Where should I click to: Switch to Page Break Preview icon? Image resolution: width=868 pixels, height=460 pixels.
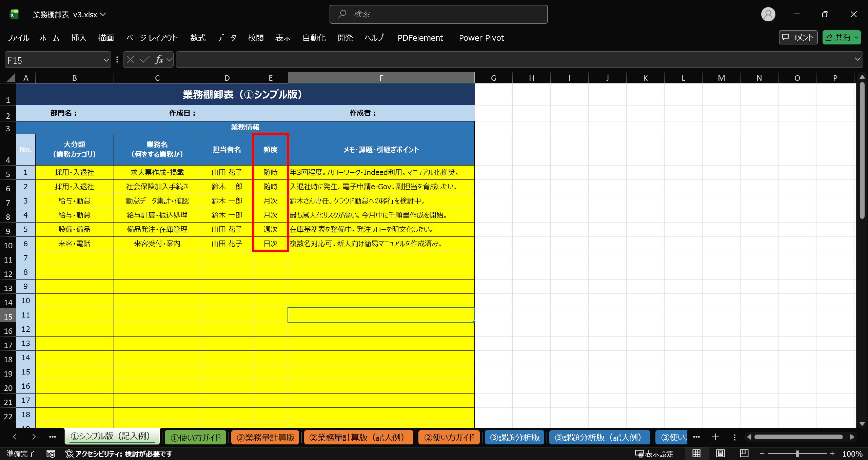744,453
